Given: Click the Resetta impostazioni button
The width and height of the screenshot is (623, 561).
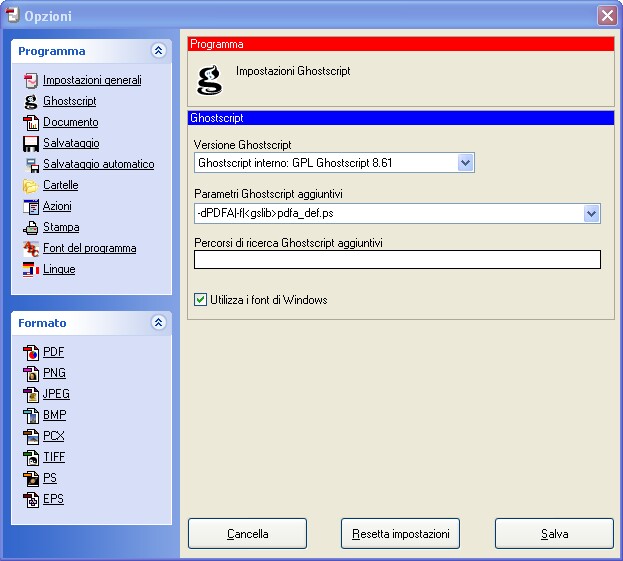Looking at the screenshot, I should 400,534.
